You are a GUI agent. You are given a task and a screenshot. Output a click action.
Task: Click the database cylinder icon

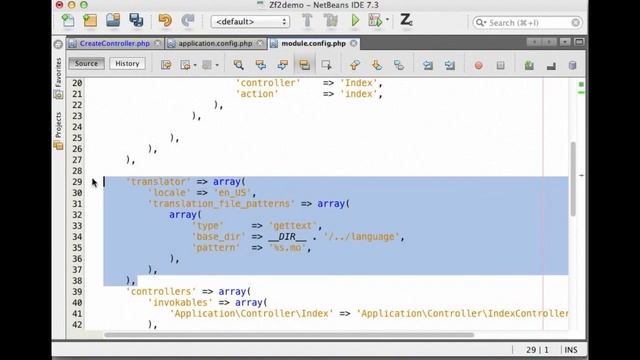pos(572,65)
